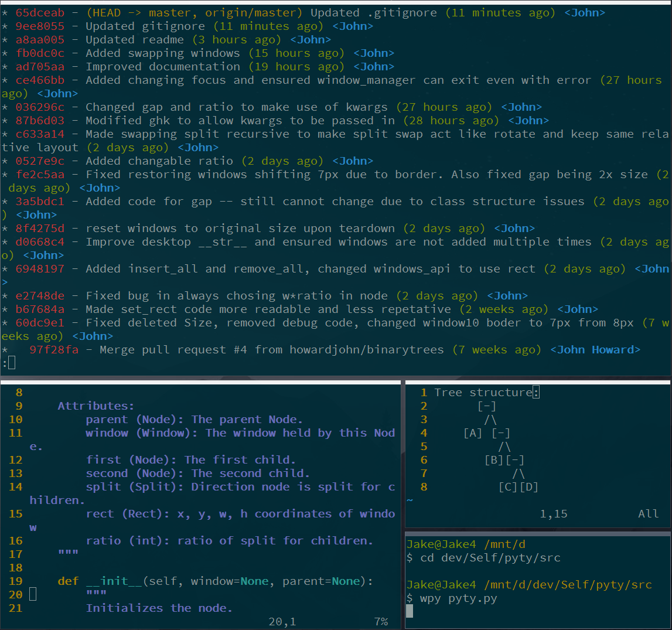This screenshot has width=672, height=630.
Task: Select commit hash 6948197
Action: coord(40,269)
